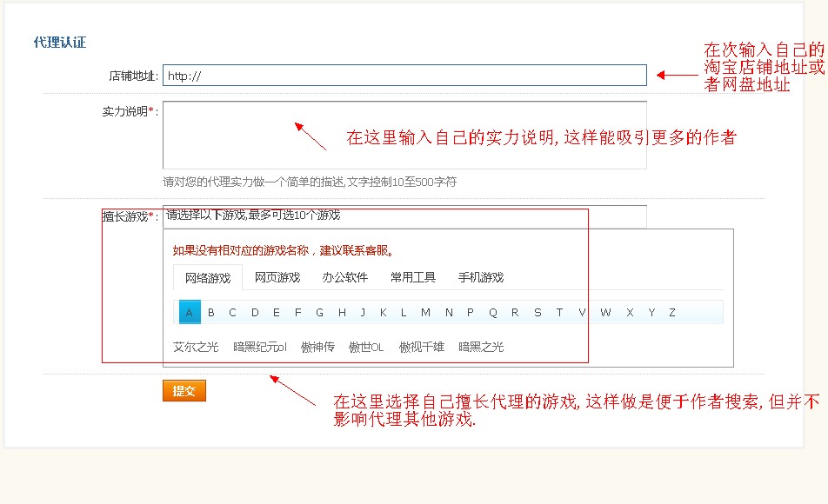Select the game 暗黑纪元ol
828x504 pixels.
click(x=260, y=347)
